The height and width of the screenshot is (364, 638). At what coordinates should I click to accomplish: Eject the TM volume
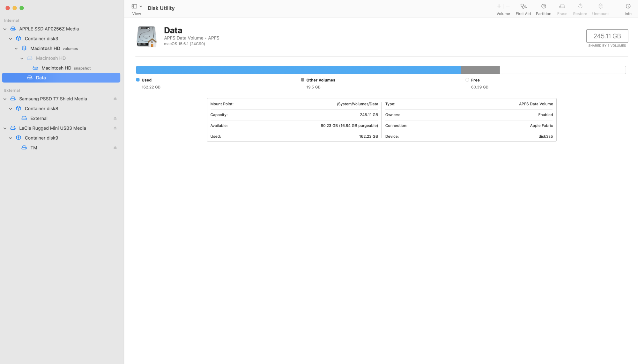(115, 148)
